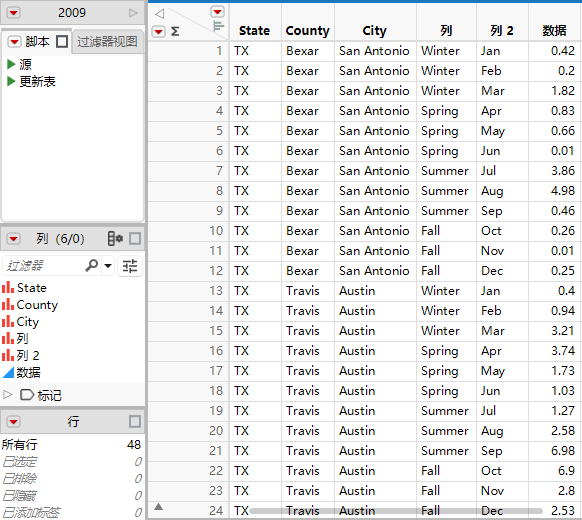Select the County column header
The width and height of the screenshot is (582, 520).
307,31
